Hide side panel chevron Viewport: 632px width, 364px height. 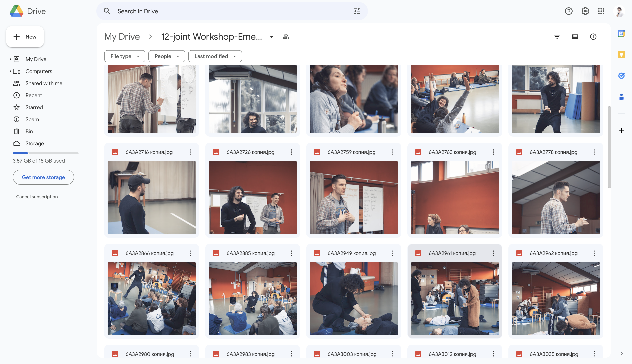point(621,353)
